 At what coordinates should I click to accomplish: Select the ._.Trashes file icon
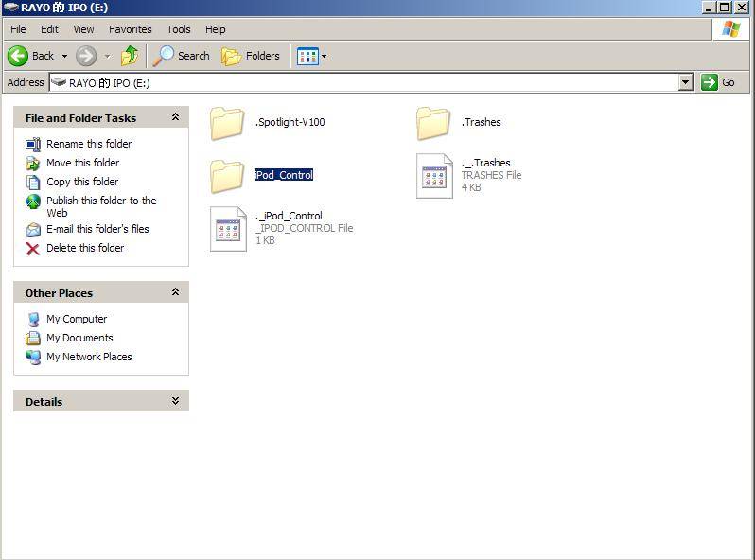435,176
